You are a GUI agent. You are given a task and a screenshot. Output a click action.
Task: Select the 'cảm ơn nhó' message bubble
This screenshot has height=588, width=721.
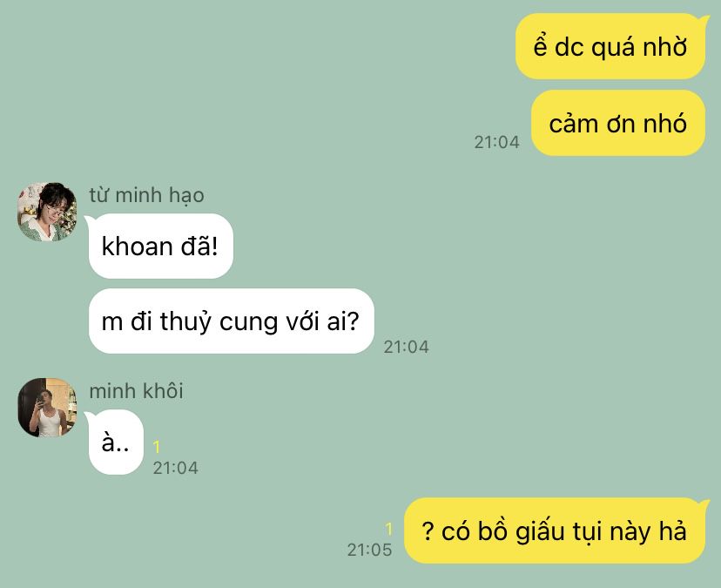click(x=618, y=123)
